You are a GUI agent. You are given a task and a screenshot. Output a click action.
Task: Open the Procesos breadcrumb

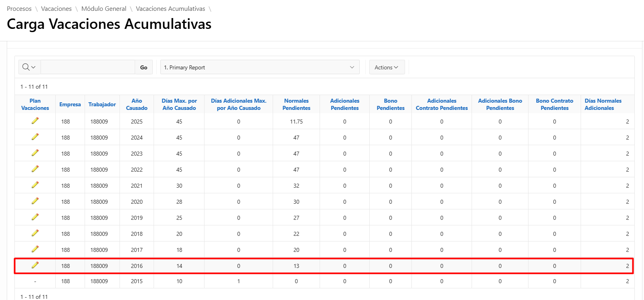(19, 9)
